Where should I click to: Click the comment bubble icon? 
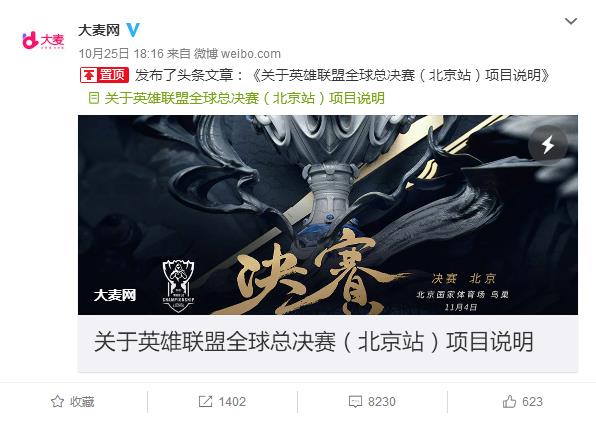(x=355, y=402)
